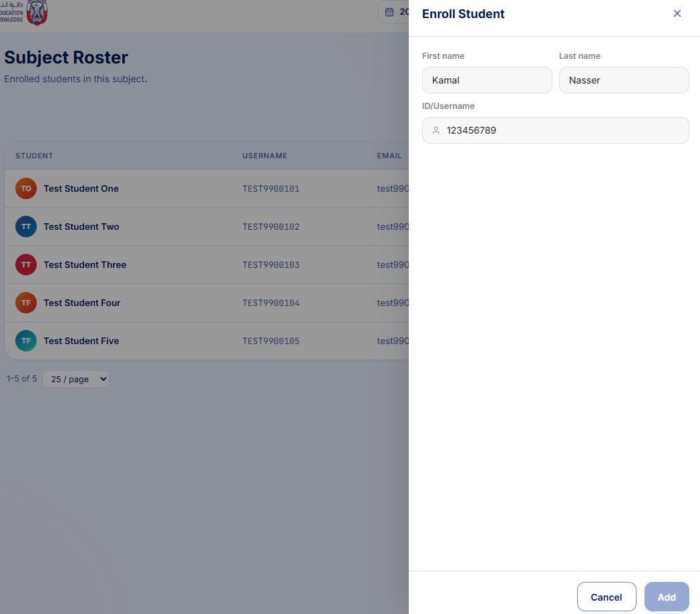The width and height of the screenshot is (700, 614).
Task: Click the Enroll Student panel title
Action: click(x=464, y=14)
